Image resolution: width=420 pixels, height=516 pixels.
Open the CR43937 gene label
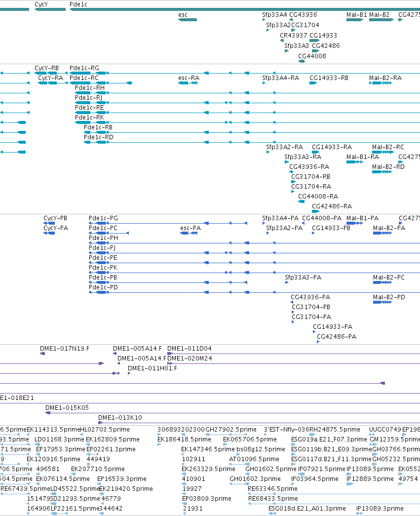tap(293, 35)
